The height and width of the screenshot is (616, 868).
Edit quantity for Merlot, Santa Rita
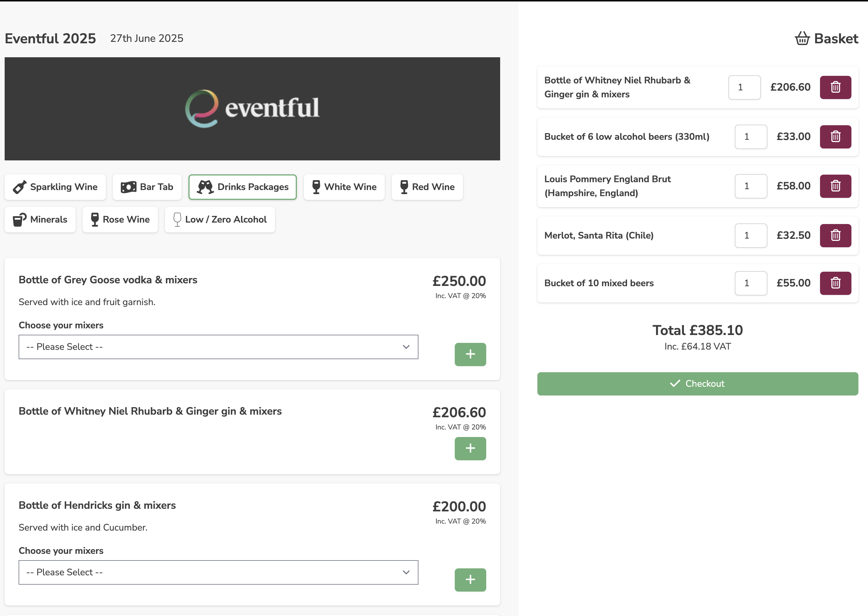750,236
